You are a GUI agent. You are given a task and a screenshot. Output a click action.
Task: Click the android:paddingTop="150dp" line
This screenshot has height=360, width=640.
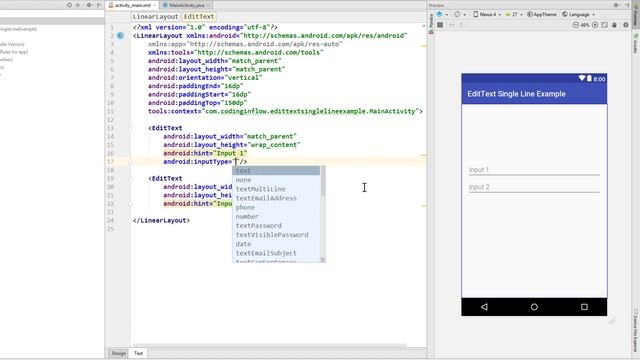click(198, 103)
